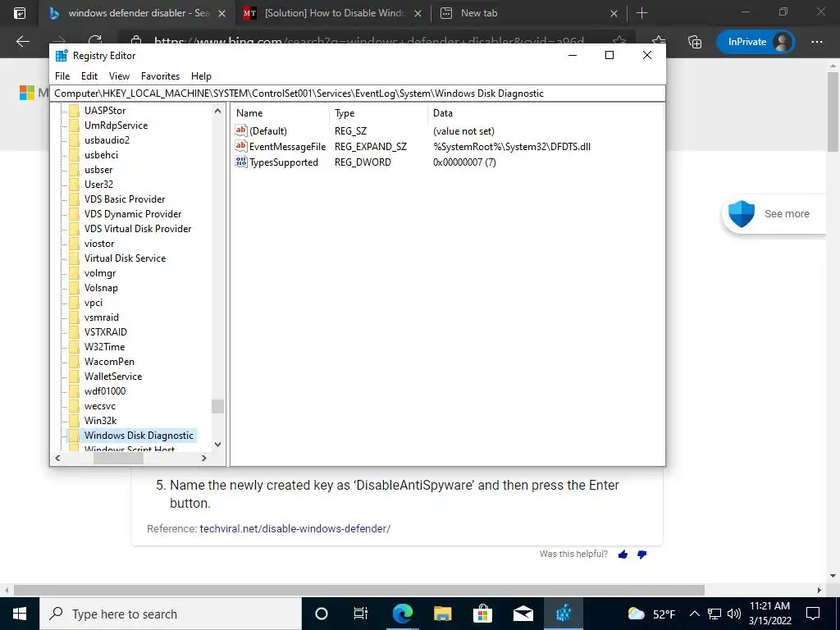This screenshot has height=630, width=840.
Task: Select the usbaudio2 key
Action: coord(107,139)
